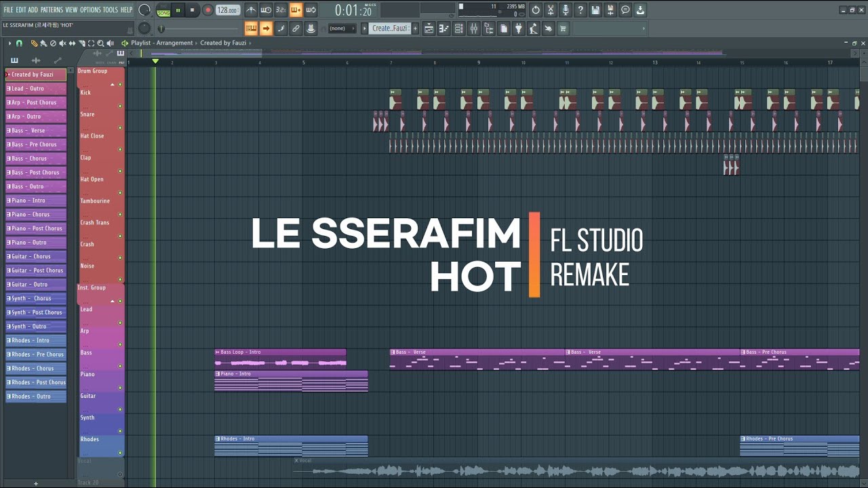Open the Channel rack icon

(459, 28)
